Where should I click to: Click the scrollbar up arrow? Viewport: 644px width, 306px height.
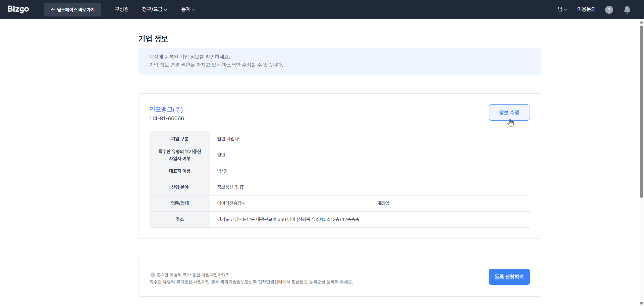point(641,23)
